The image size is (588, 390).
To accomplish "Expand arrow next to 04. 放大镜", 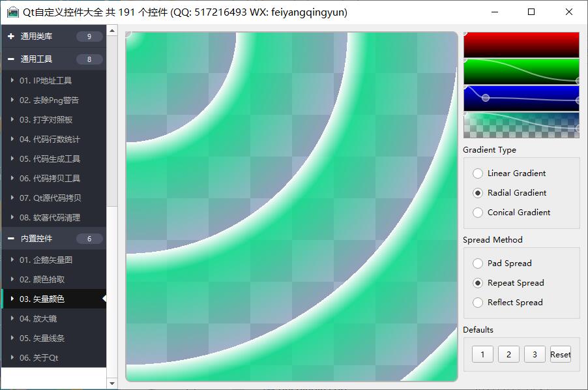I will 12,319.
